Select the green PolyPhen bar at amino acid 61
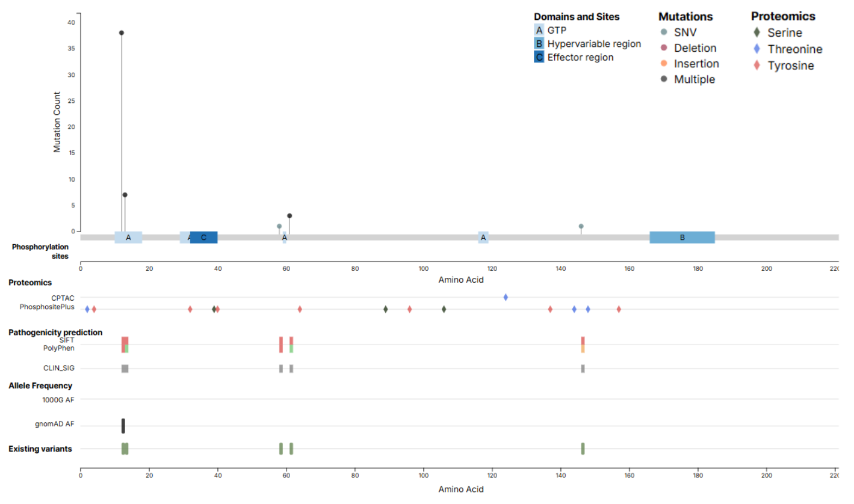Screen dimensions: 854x504 tap(291, 349)
